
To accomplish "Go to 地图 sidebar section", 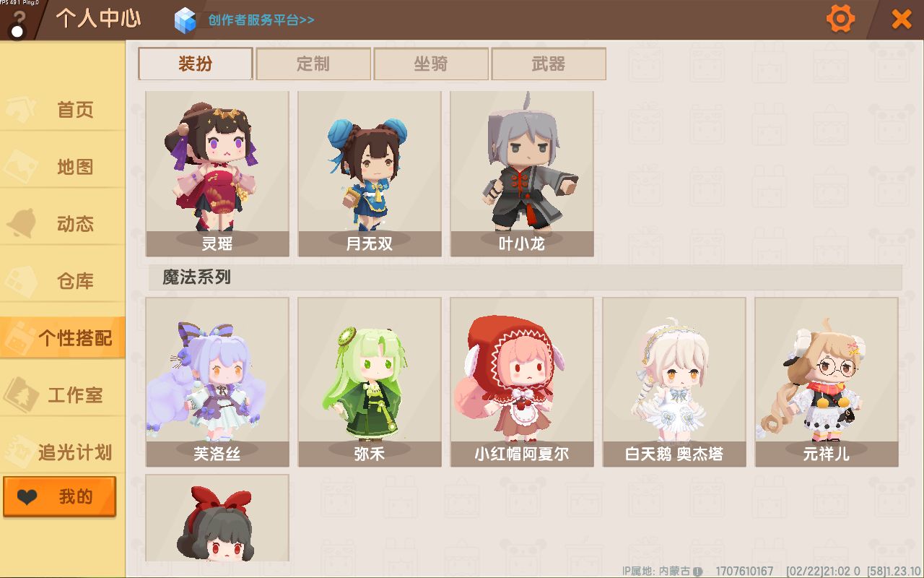I will point(63,167).
